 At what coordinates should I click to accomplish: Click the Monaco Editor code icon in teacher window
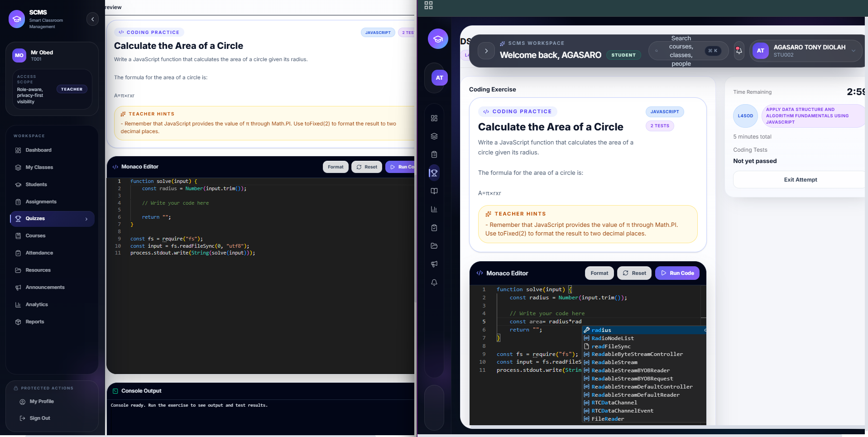tap(115, 167)
